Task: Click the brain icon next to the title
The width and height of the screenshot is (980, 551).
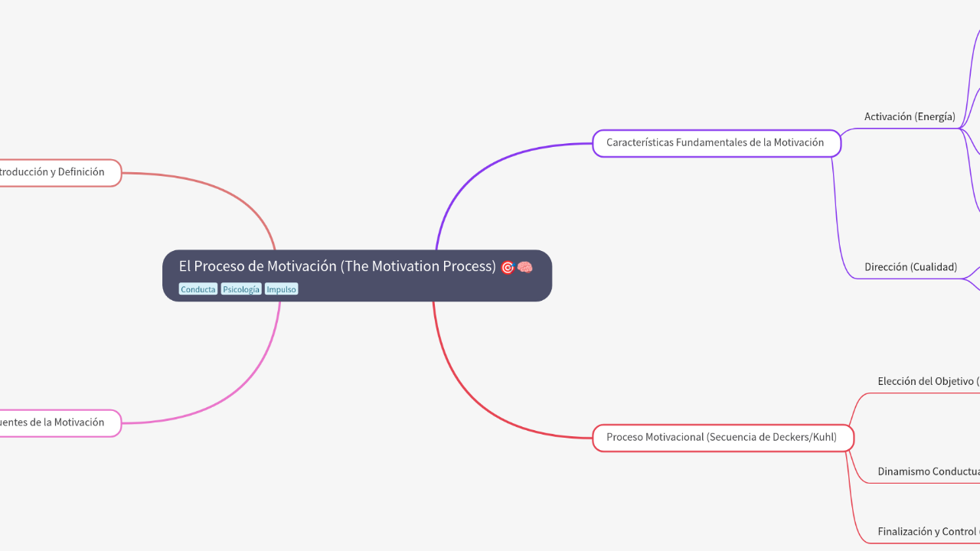Action: (x=524, y=267)
